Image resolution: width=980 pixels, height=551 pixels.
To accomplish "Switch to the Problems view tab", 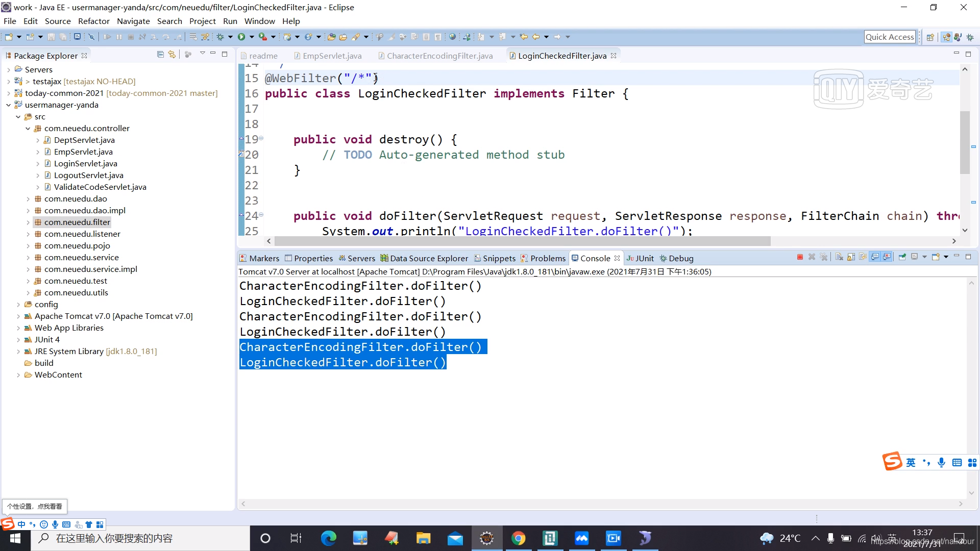I will pyautogui.click(x=543, y=258).
